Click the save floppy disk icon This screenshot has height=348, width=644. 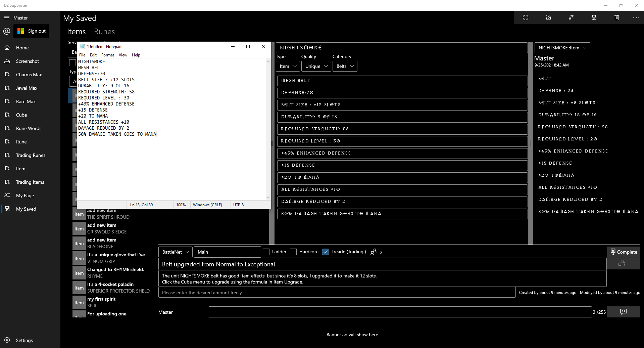pos(594,17)
